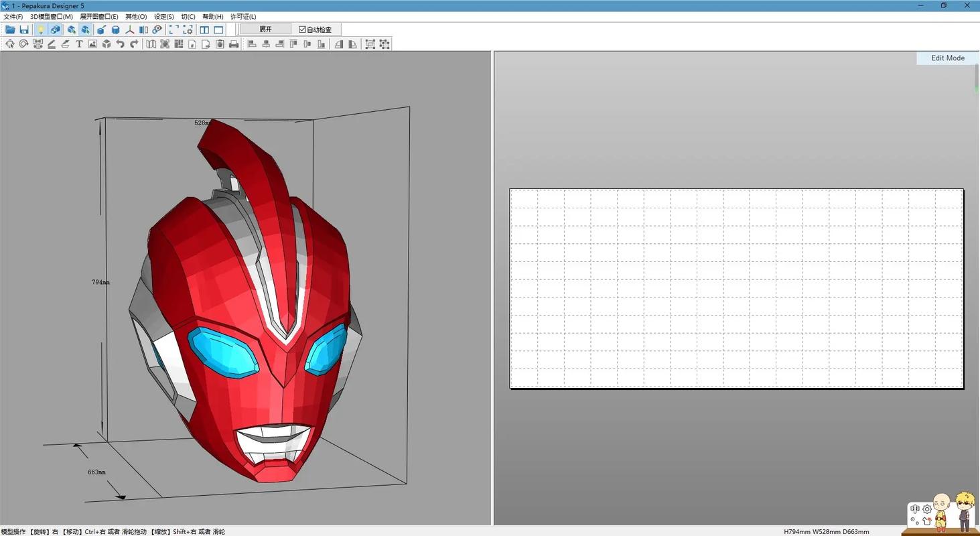Click the last bounding box handles icon

[x=384, y=44]
